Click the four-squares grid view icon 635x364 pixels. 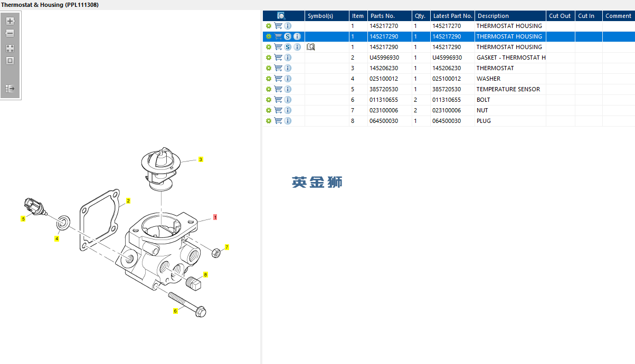coord(10,48)
